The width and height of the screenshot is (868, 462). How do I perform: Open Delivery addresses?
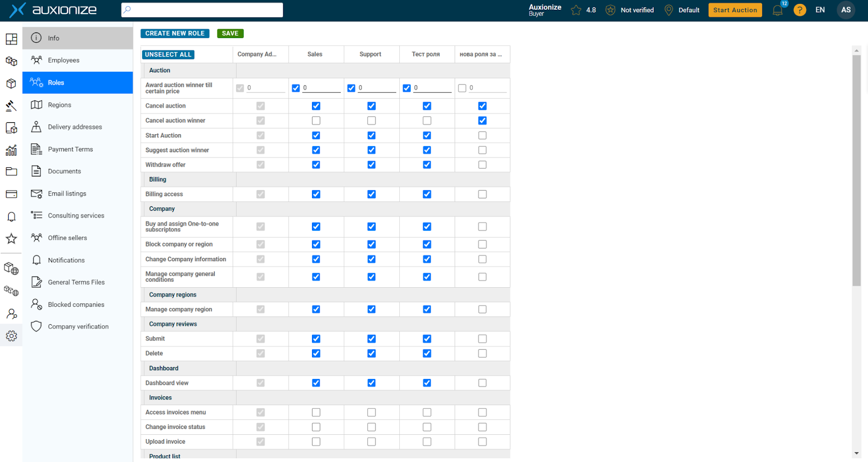click(x=78, y=127)
